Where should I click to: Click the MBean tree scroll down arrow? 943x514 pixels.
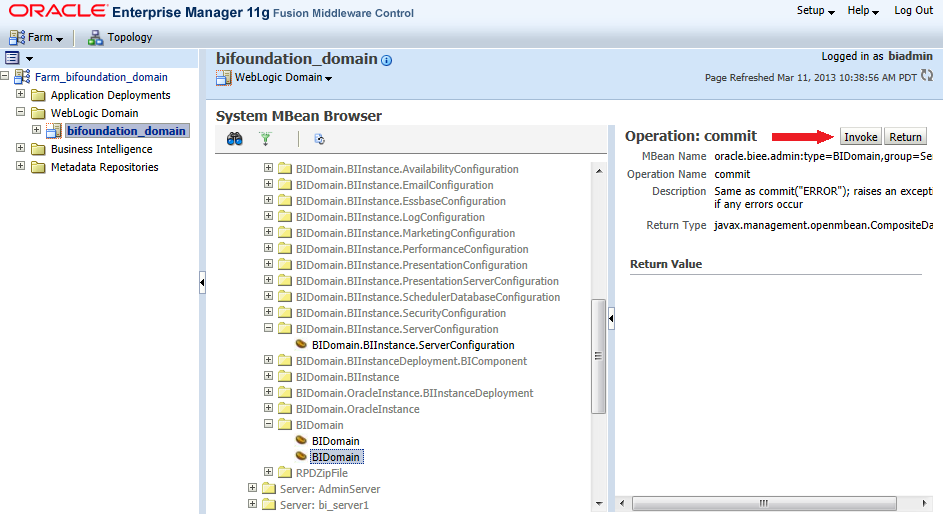(x=598, y=504)
